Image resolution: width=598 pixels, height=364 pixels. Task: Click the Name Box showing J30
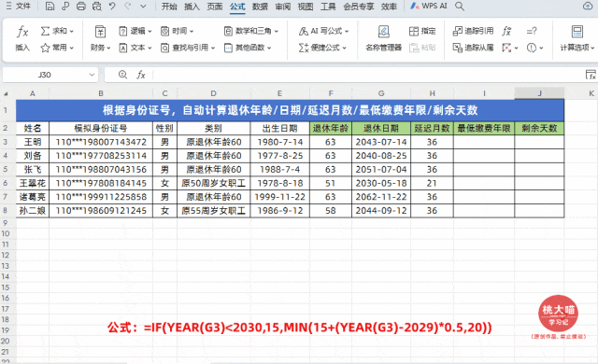point(45,75)
